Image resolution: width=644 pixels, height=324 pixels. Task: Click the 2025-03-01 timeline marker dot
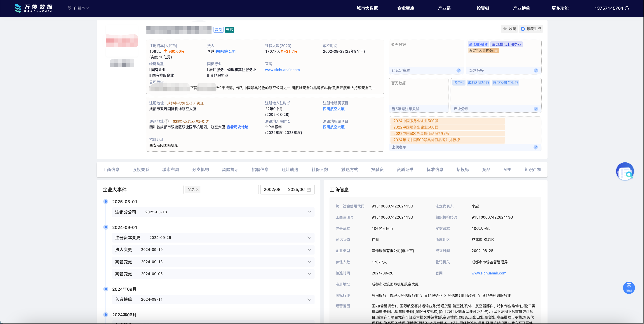tap(106, 202)
